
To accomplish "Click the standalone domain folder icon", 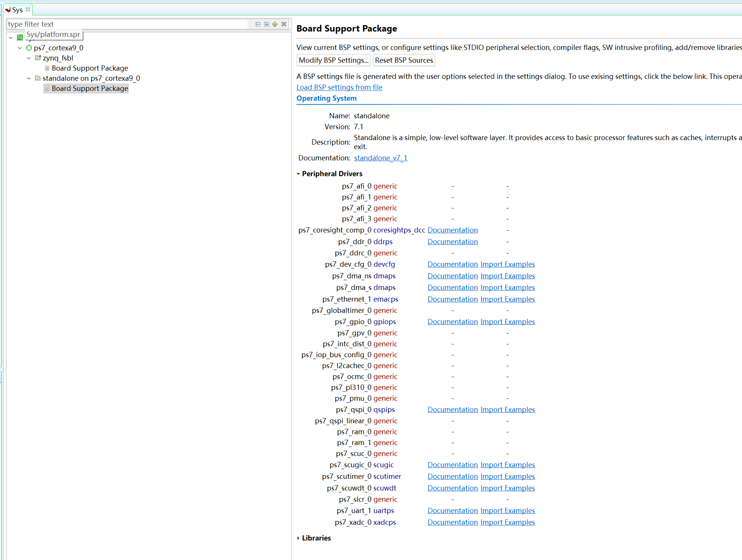I will (38, 78).
